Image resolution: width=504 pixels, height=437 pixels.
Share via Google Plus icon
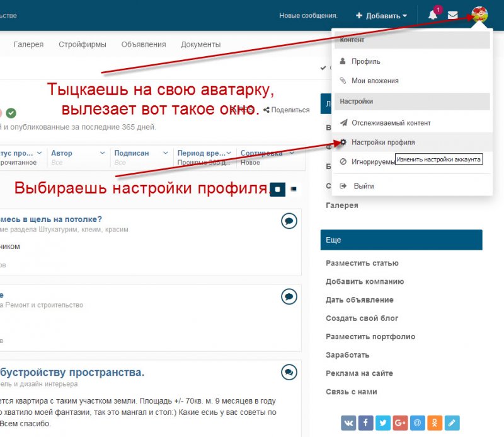pyautogui.click(x=399, y=422)
